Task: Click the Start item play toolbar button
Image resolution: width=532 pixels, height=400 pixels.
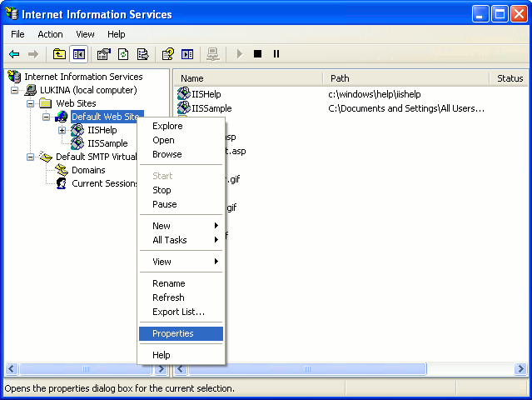Action: pyautogui.click(x=240, y=54)
